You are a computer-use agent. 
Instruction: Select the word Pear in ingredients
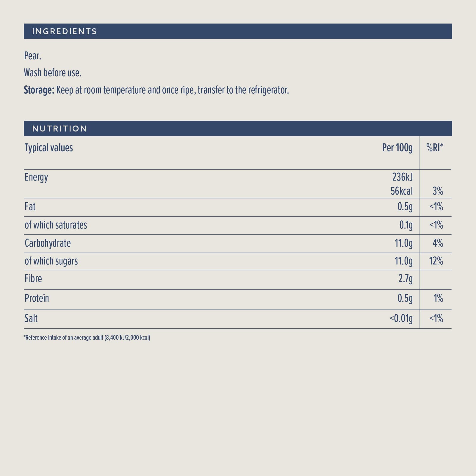[32, 56]
